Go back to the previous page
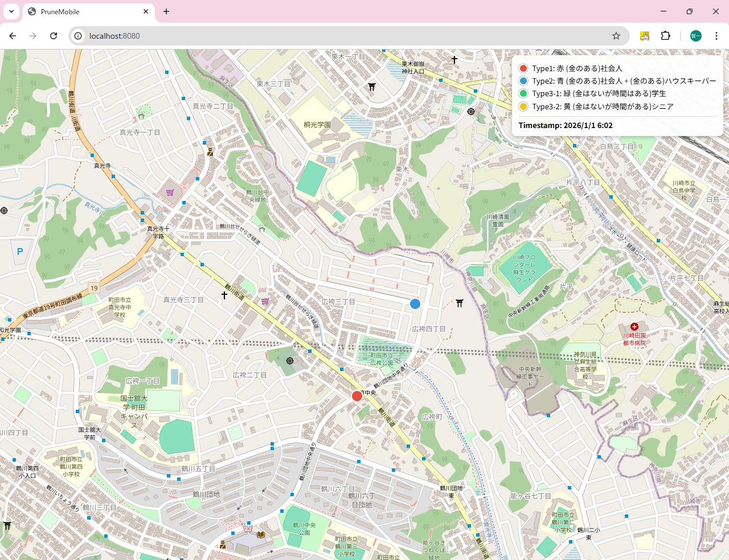This screenshot has height=560, width=729. click(13, 36)
